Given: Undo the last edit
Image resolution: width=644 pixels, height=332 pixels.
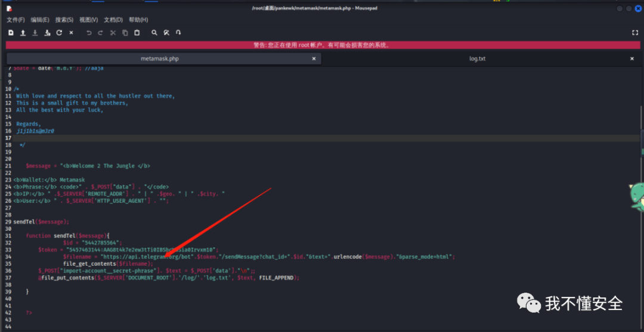Looking at the screenshot, I should point(89,33).
